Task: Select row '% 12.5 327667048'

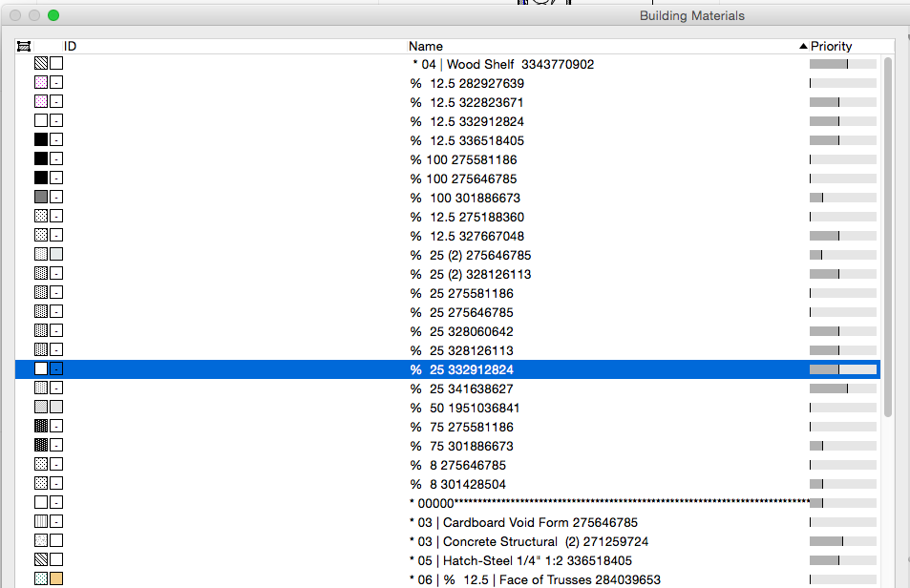Action: point(448,236)
